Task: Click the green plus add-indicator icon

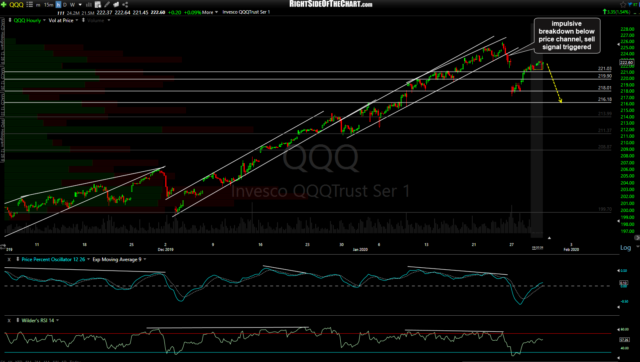Action: (4, 4)
